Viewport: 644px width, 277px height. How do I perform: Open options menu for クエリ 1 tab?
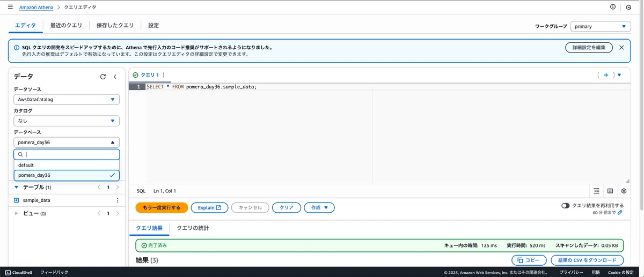click(x=164, y=75)
